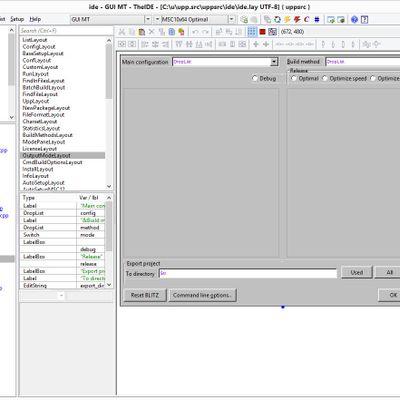
Task: Click the checkered icon beside red square
Action: tap(272, 32)
